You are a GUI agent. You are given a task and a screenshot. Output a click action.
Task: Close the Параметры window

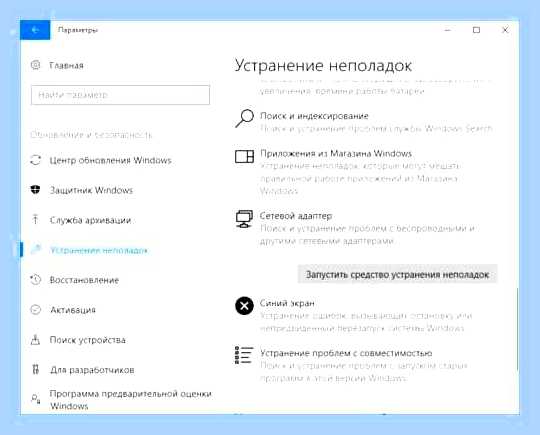[505, 30]
